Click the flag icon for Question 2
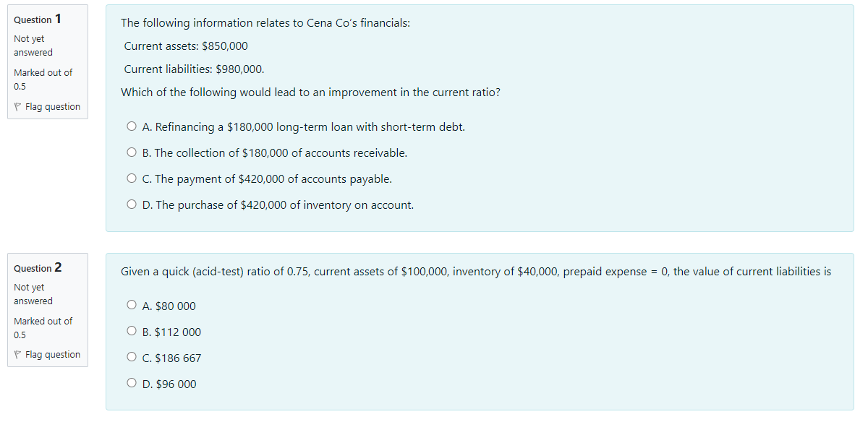 (x=17, y=354)
